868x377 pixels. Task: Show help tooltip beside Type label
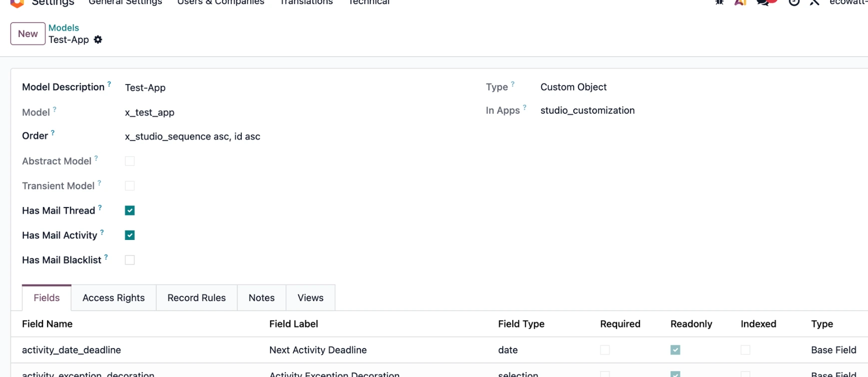[513, 84]
